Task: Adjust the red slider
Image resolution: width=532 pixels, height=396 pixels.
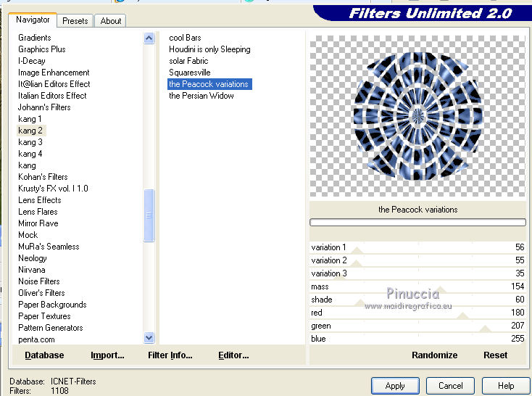Action: click(417, 313)
